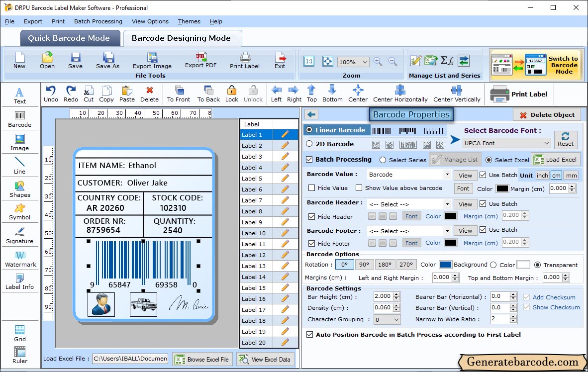Click the Browse Excel File button
This screenshot has width=588, height=372.
[202, 359]
